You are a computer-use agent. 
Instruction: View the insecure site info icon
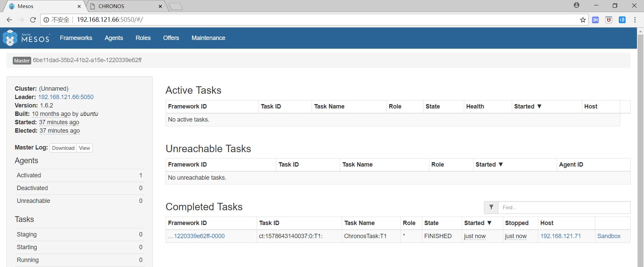tap(46, 20)
